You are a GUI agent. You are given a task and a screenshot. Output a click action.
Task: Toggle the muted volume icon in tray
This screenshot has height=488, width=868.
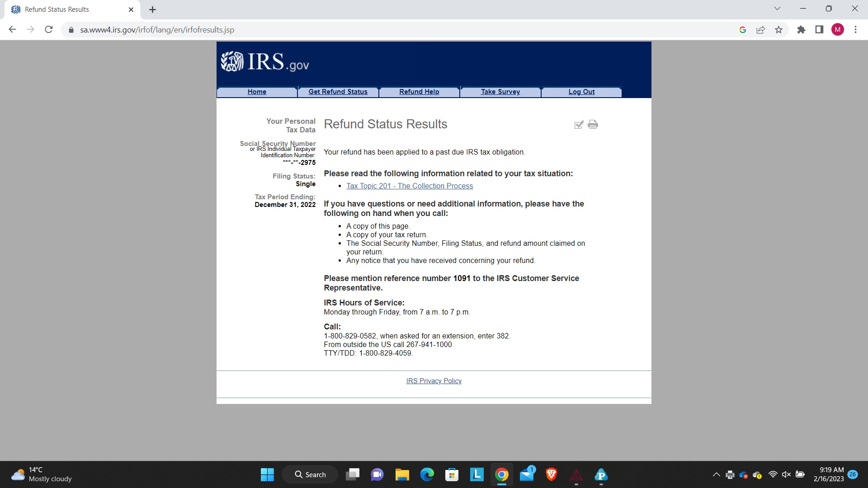click(786, 474)
